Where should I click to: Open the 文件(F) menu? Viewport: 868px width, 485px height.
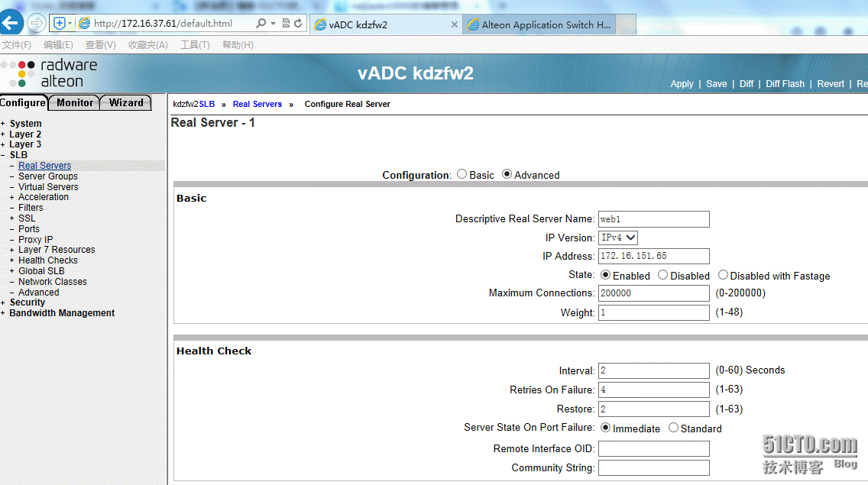click(x=17, y=45)
